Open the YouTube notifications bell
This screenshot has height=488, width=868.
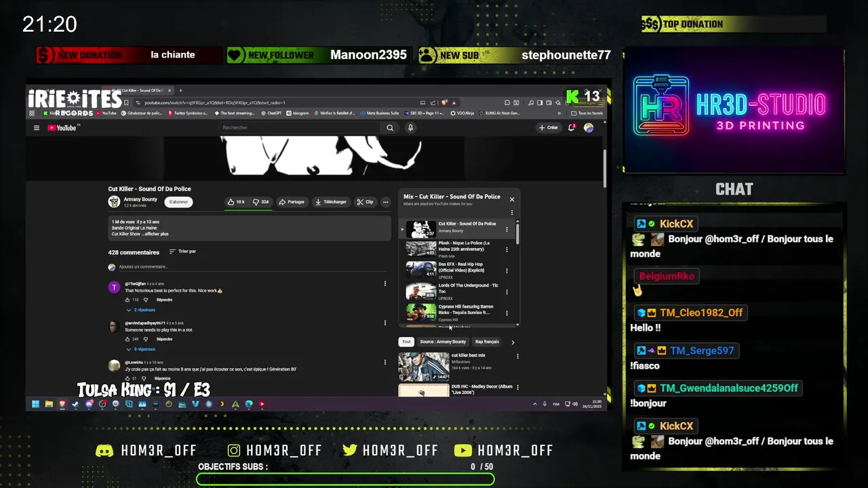[572, 127]
